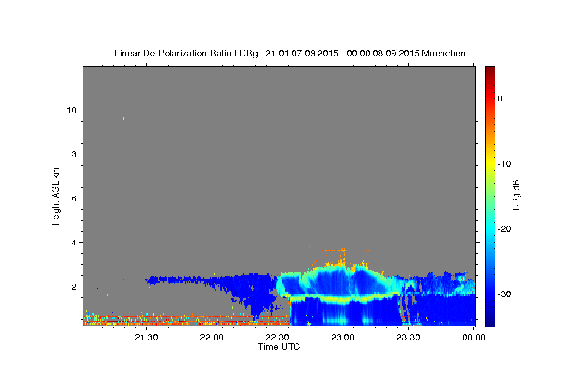Image resolution: width=588 pixels, height=392 pixels.
Task: Click the colorbar value -10
Action: 504,164
